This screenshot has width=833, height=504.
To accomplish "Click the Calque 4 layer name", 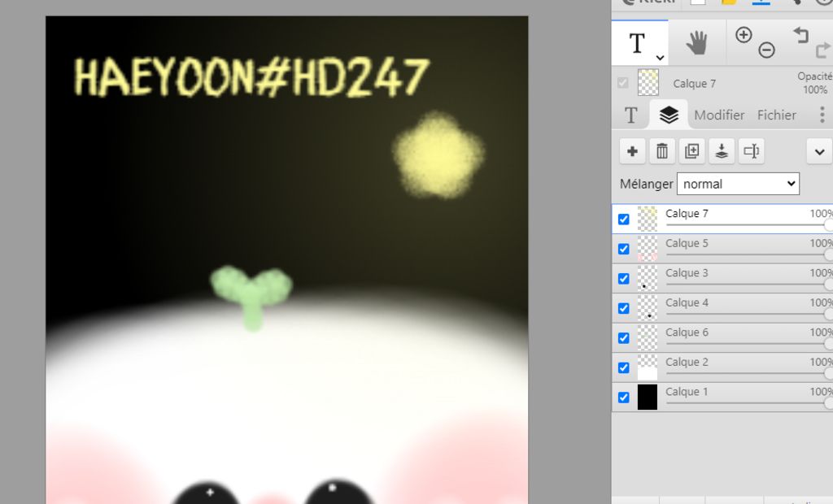I will point(687,302).
